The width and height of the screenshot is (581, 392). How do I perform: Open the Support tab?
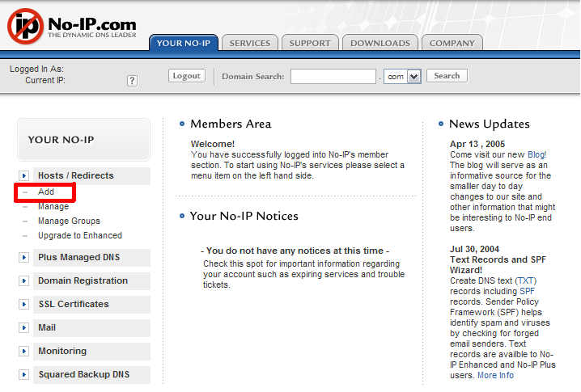(310, 43)
